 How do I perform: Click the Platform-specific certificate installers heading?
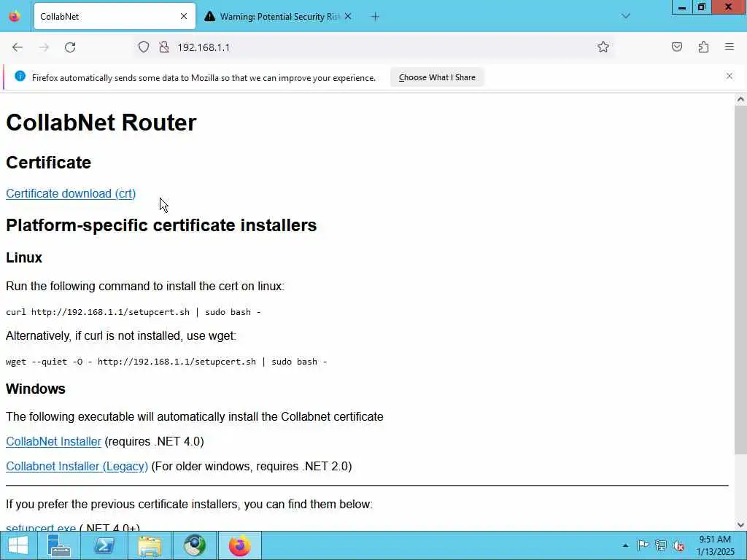pos(161,225)
